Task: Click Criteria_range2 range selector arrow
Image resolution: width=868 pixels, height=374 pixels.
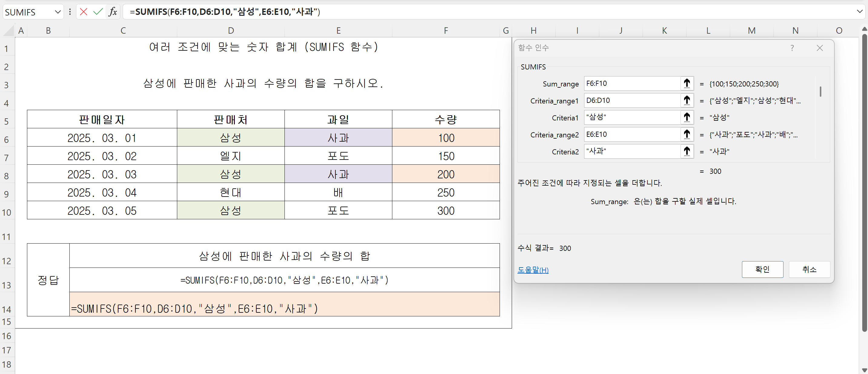Action: pos(687,134)
